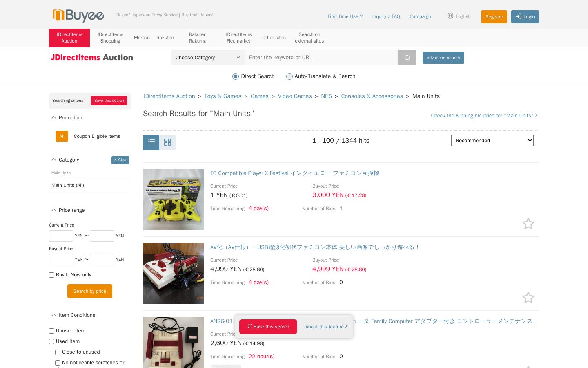
Task: Go to Video Games breadcrumb
Action: [294, 96]
